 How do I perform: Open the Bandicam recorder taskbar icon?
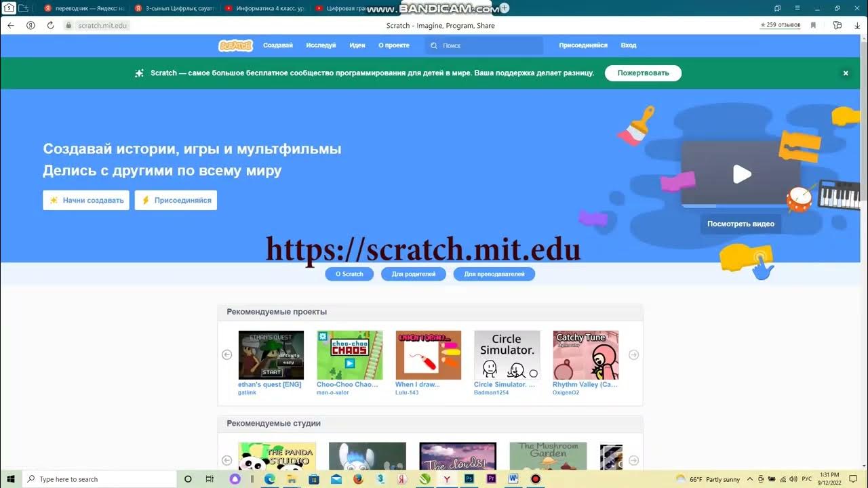pos(536,479)
